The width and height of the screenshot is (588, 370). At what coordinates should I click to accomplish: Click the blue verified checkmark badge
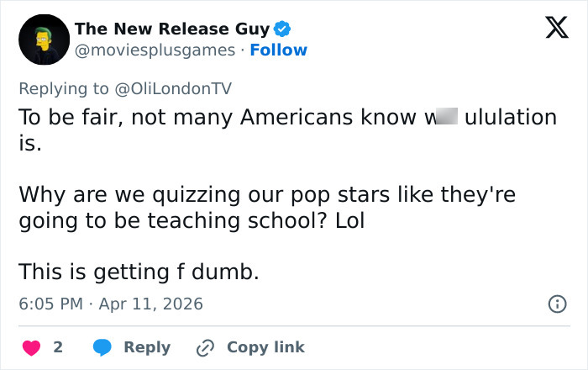(x=283, y=29)
